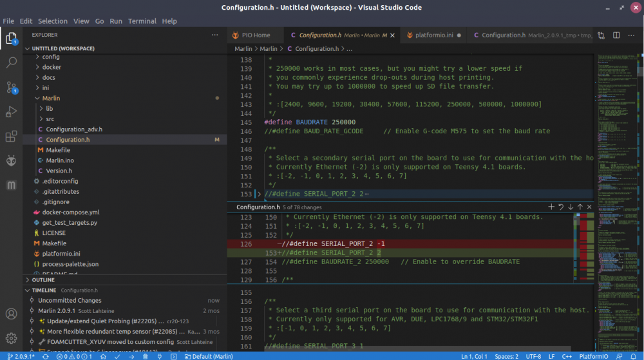The height and width of the screenshot is (360, 644).
Task: Click the feedback icon in status bar
Action: pyautogui.click(x=619, y=356)
